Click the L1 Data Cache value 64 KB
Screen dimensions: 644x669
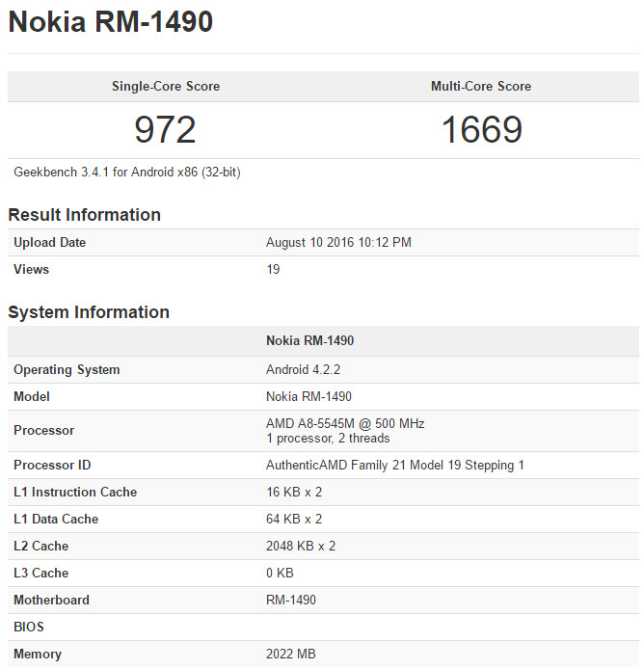pos(294,520)
